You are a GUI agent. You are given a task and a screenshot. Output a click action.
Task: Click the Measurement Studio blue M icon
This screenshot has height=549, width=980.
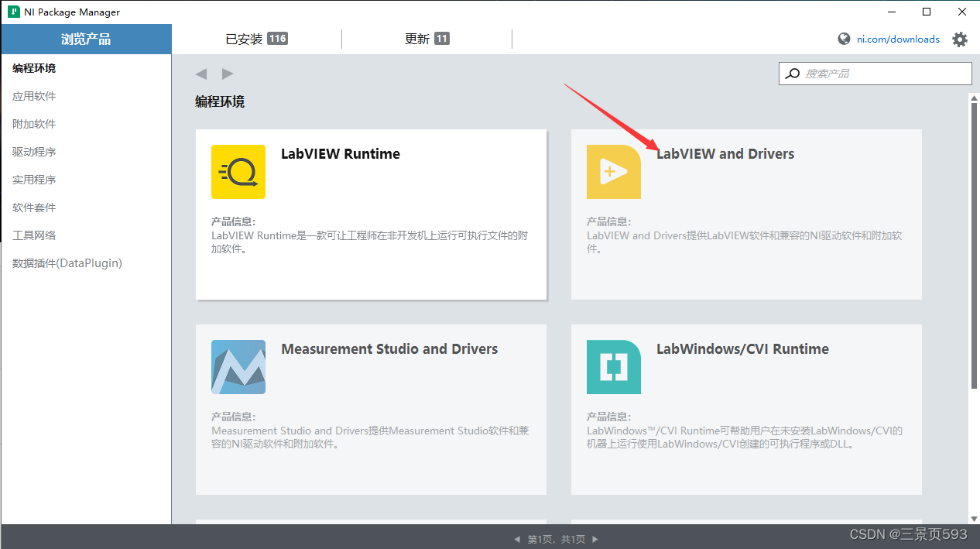point(238,367)
